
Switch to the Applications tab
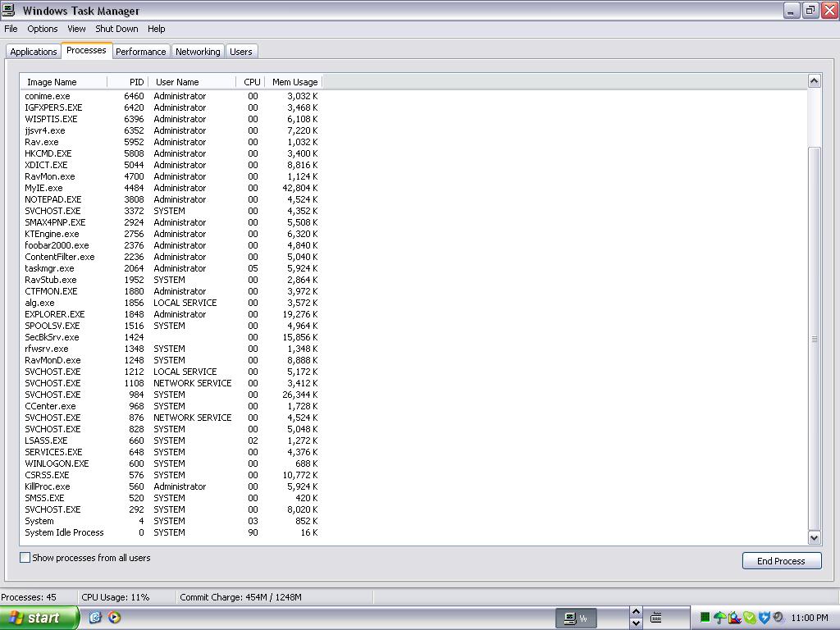(33, 52)
